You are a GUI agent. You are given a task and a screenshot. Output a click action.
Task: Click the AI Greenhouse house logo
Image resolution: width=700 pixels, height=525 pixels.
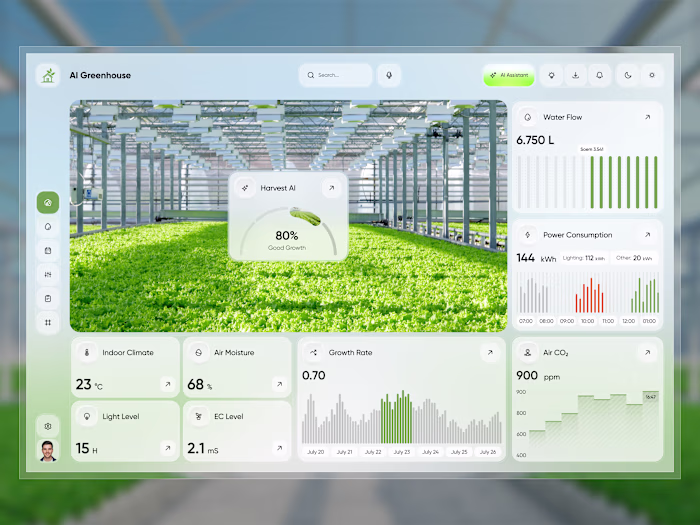pos(48,75)
